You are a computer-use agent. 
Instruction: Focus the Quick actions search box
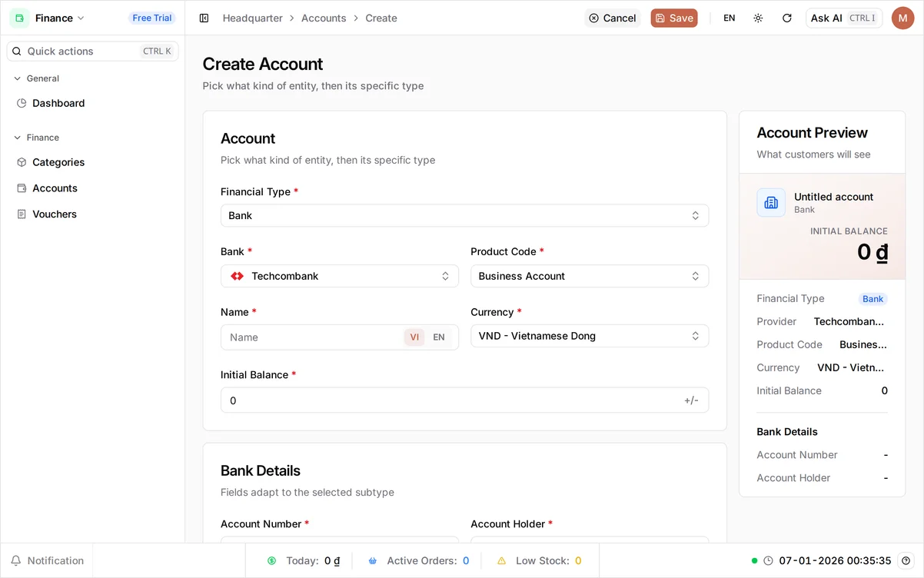tap(92, 51)
